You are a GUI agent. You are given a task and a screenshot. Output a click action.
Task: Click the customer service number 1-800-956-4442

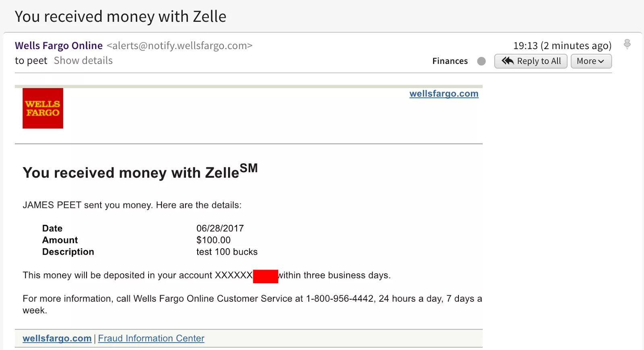(340, 299)
